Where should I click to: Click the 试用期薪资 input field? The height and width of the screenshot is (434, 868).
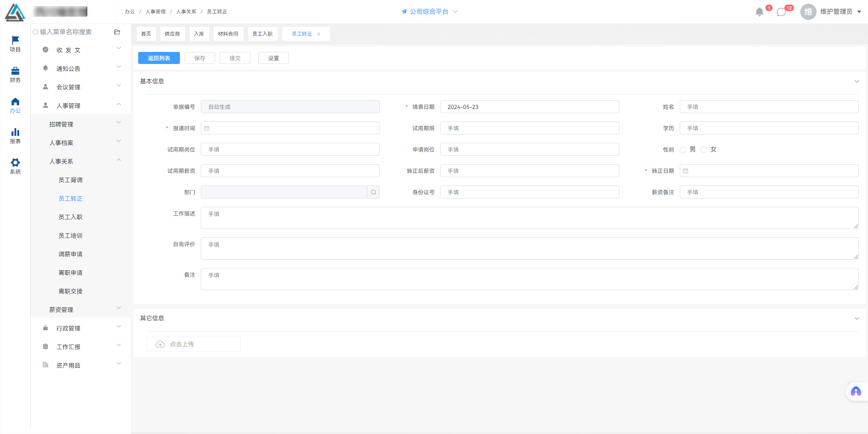[290, 171]
